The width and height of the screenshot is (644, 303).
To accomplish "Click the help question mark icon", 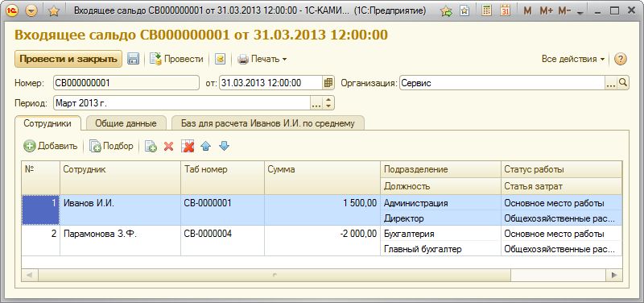I will point(620,59).
